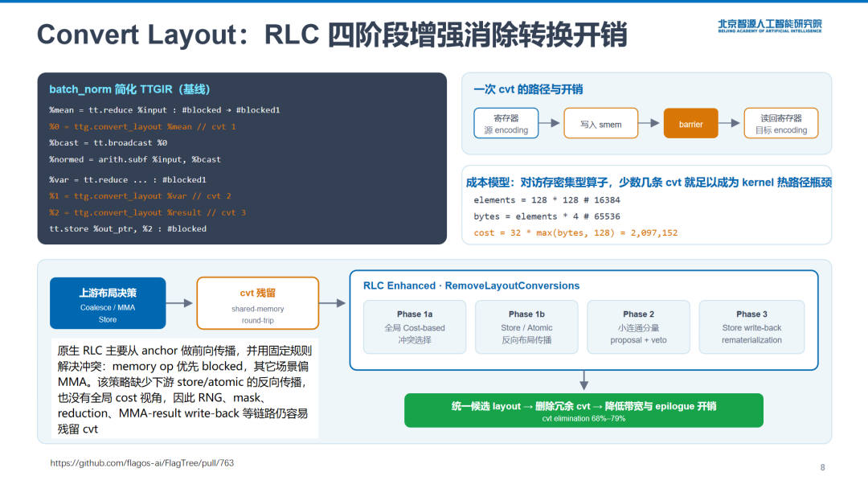This screenshot has height=501, width=868.
Task: Click the heading '一次 cvt 的路径与开销'
Action: pyautogui.click(x=527, y=89)
